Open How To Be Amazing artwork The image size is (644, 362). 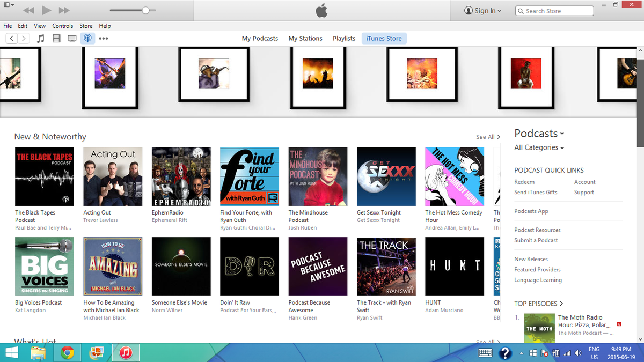(113, 267)
